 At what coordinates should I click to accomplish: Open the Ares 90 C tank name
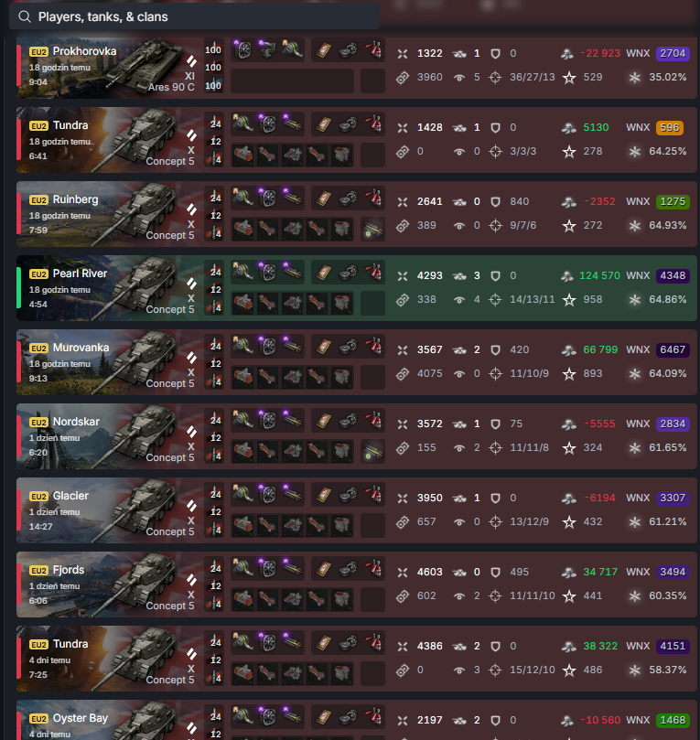(171, 87)
